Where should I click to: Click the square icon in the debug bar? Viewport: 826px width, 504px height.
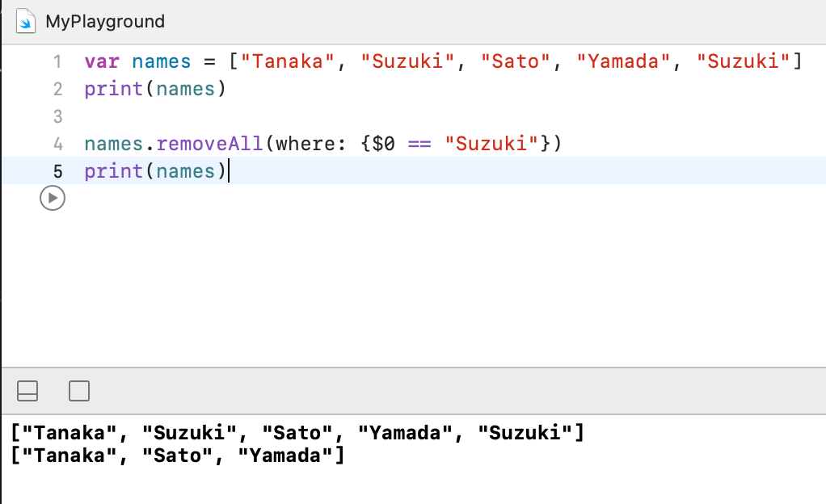(79, 392)
